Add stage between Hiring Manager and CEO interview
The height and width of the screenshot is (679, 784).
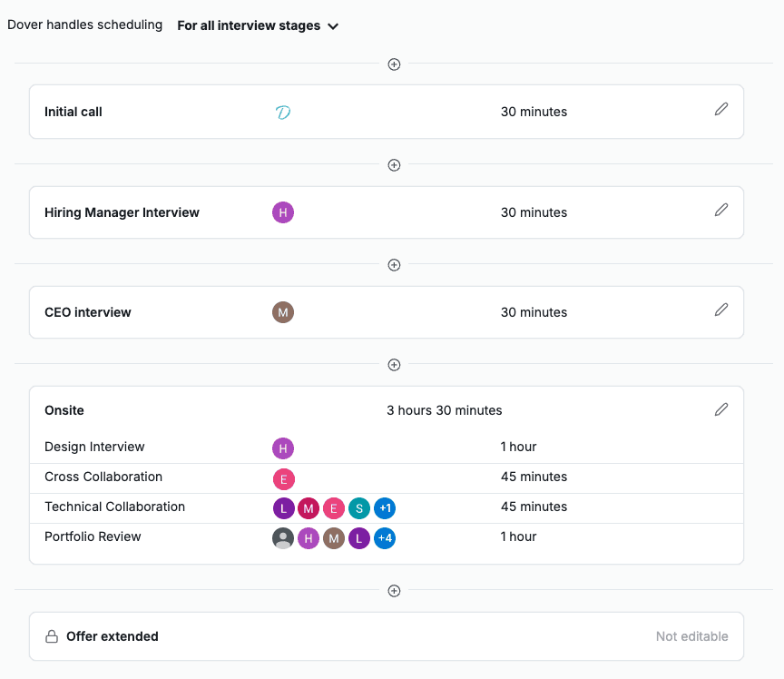(x=394, y=265)
